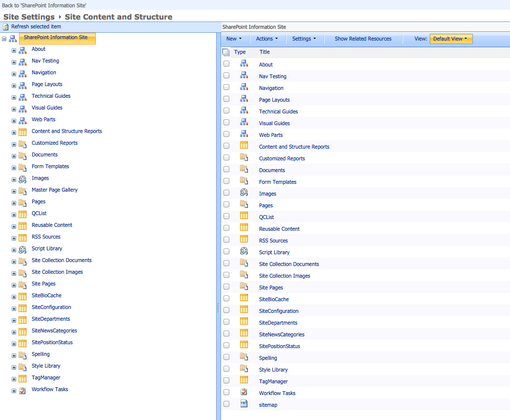Click the Site Pages type icon in the right list
The height and width of the screenshot is (420, 510).
(244, 287)
